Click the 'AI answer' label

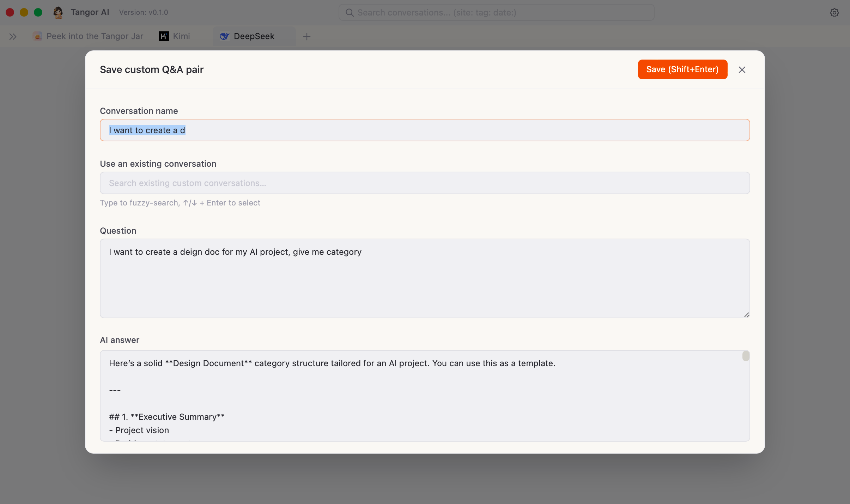pyautogui.click(x=120, y=340)
